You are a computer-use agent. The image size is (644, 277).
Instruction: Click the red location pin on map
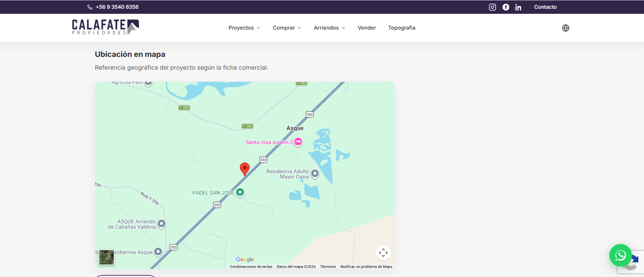[x=245, y=169]
